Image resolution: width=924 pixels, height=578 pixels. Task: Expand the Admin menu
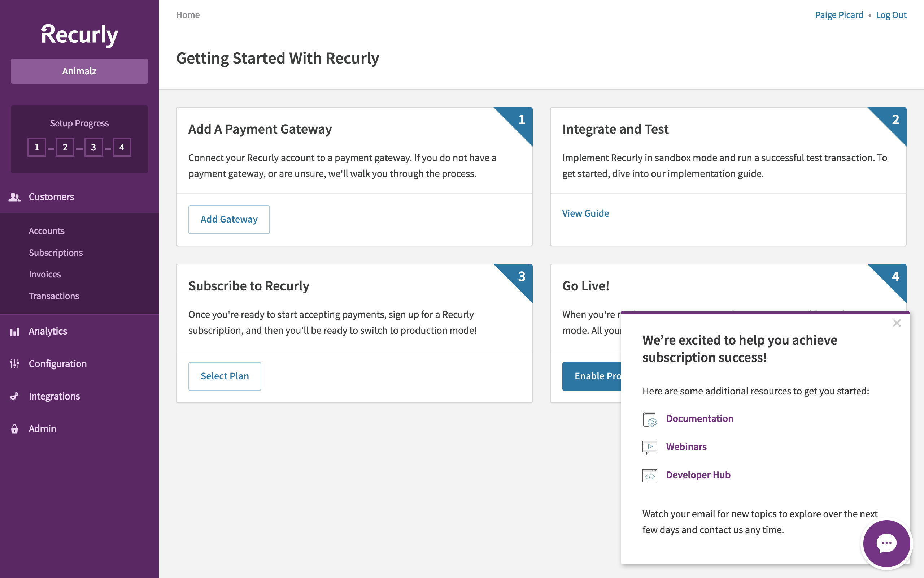(79, 429)
